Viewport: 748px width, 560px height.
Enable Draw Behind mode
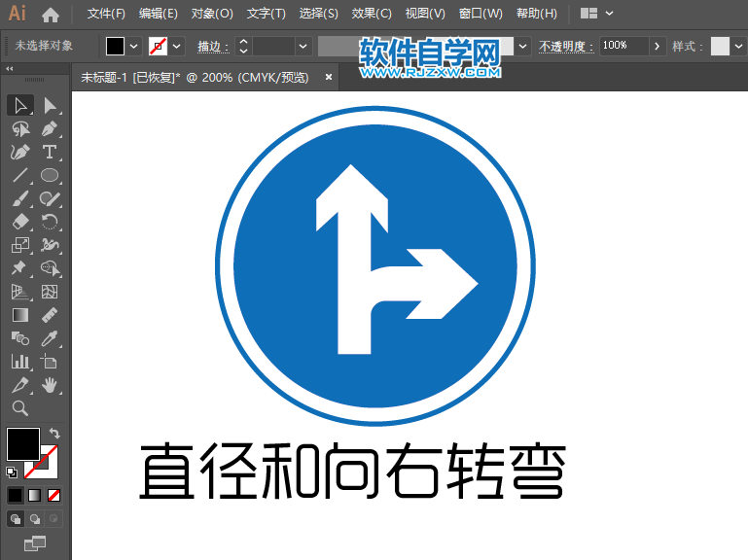coord(34,519)
